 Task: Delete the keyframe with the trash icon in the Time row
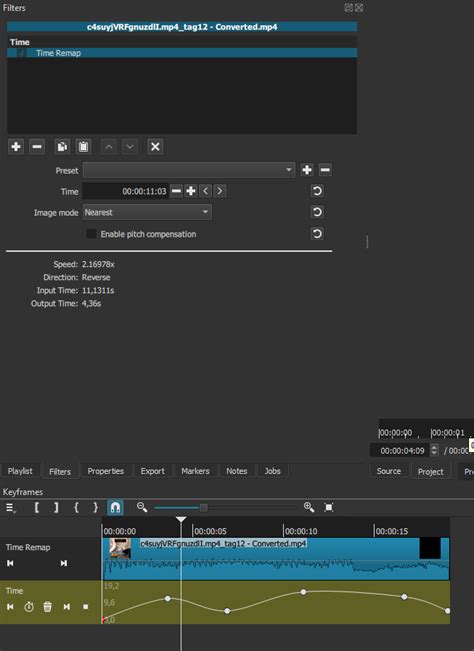pos(48,607)
